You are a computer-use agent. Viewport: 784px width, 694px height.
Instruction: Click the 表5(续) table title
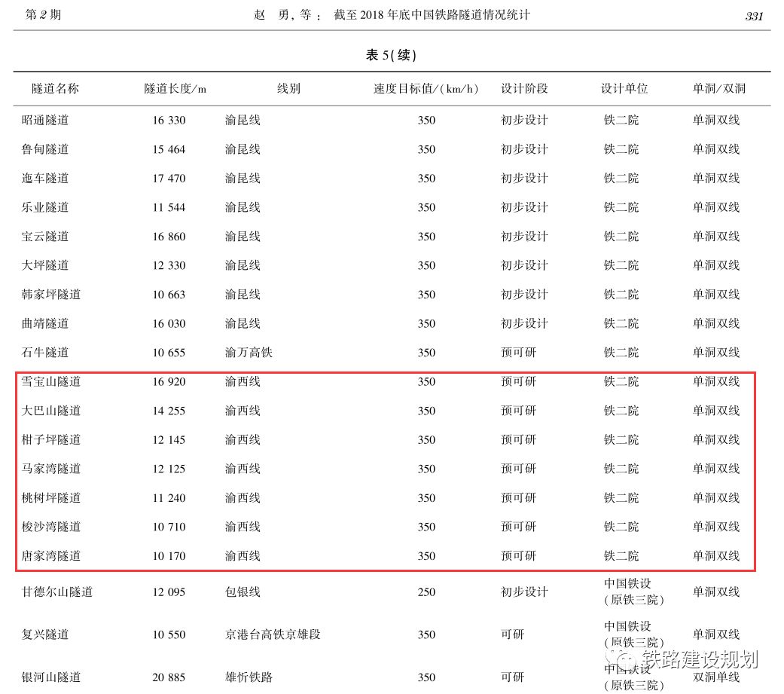[391, 55]
